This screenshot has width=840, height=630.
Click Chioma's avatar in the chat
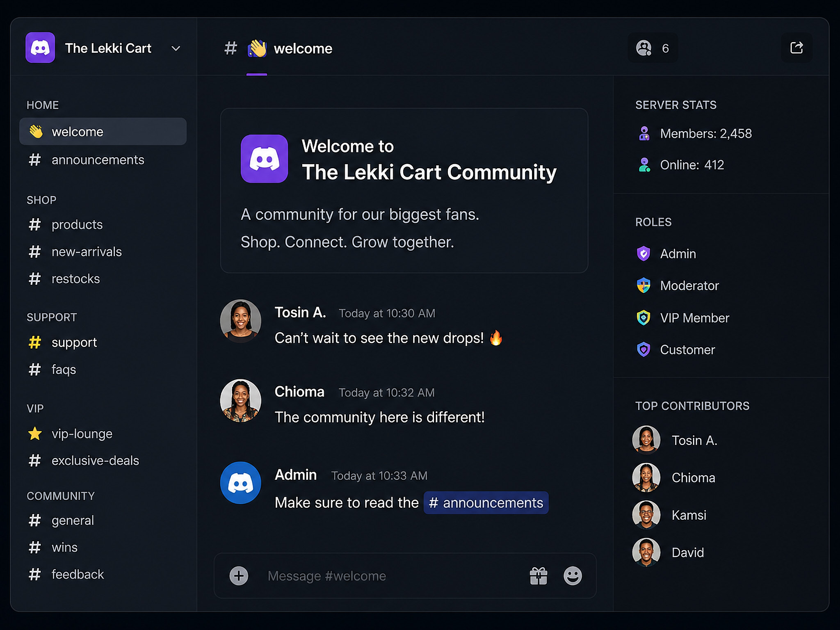[241, 400]
